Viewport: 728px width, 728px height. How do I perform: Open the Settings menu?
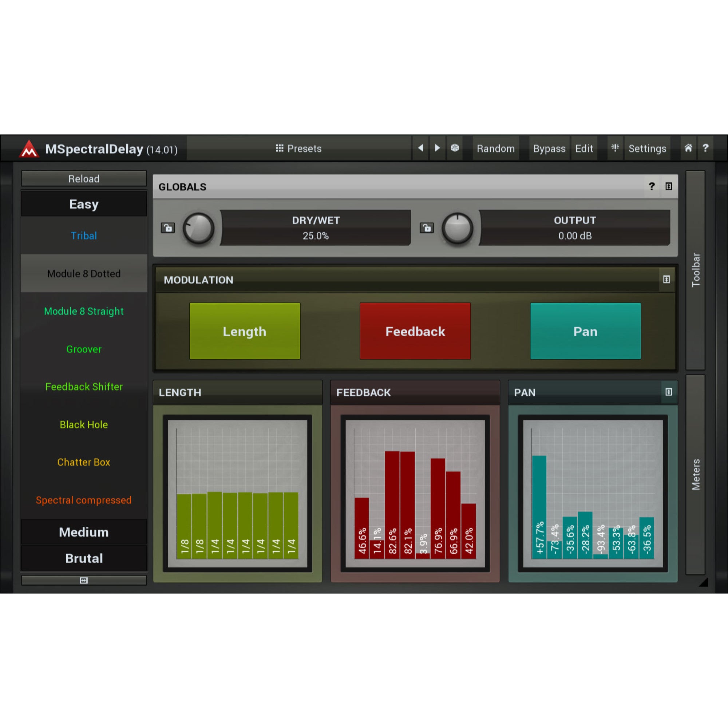tap(647, 149)
